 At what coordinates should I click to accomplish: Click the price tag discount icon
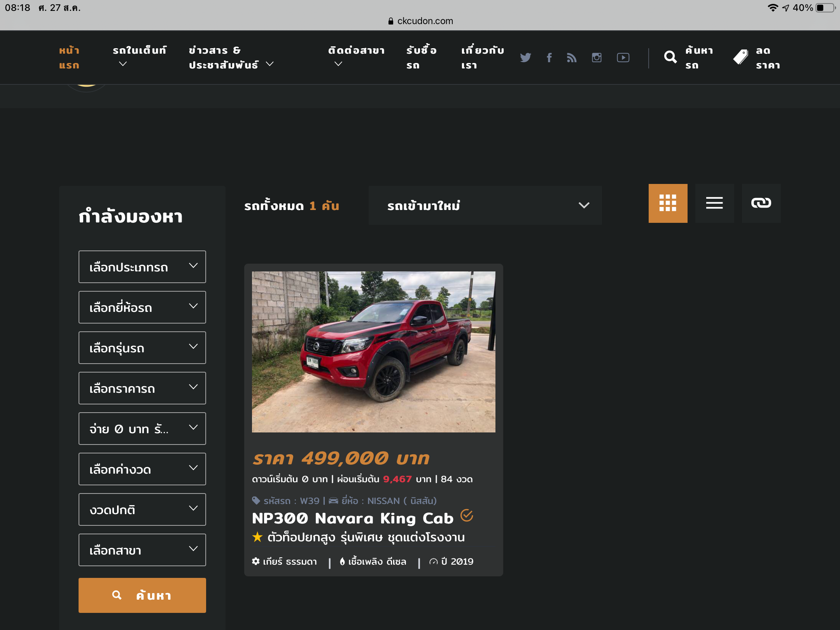click(740, 58)
